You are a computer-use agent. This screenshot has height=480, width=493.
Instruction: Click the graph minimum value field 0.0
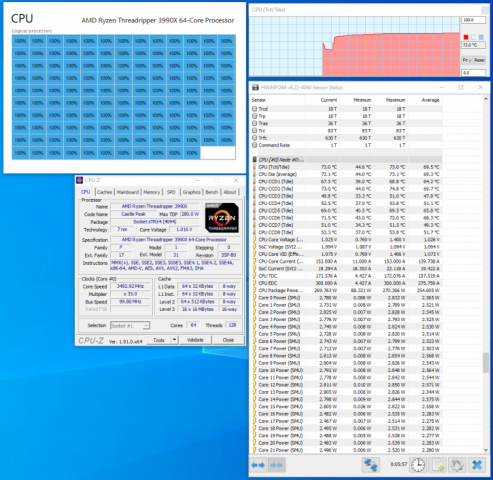[x=473, y=73]
